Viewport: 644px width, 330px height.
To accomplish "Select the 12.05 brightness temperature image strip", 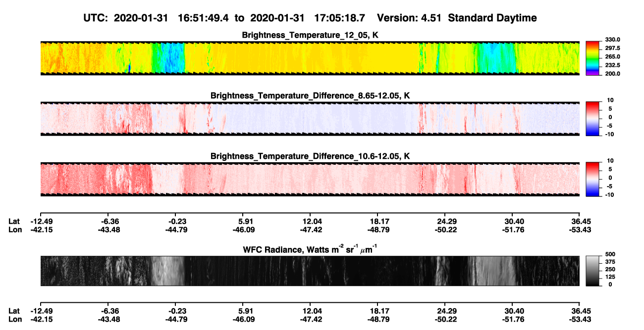I will 310,58.
